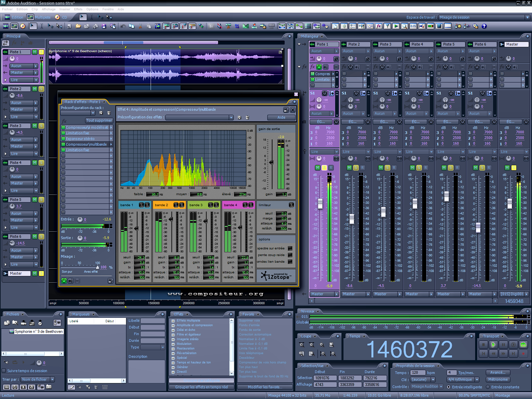Toggle the green loop play button in Transport
The height and width of the screenshot is (399, 532).
(x=523, y=345)
